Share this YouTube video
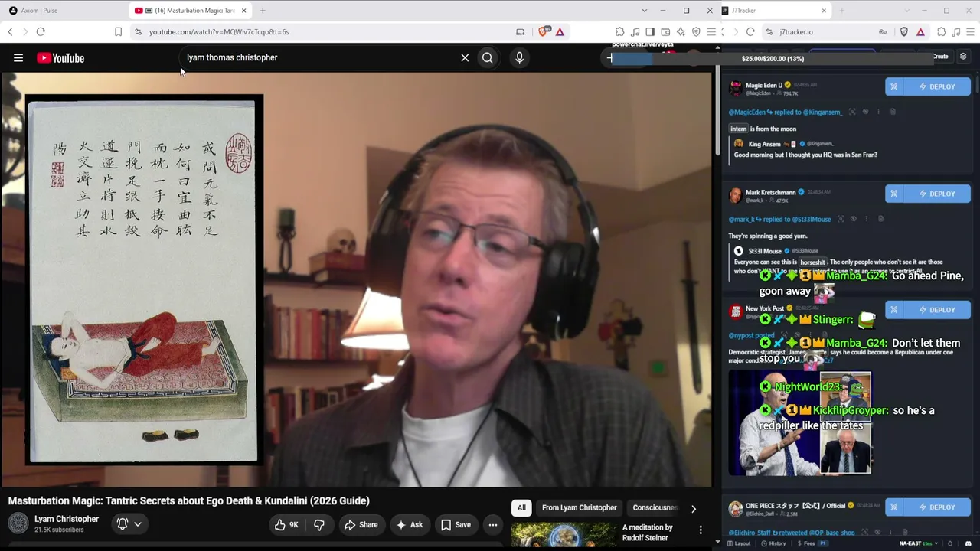The height and width of the screenshot is (551, 980). coord(361,525)
